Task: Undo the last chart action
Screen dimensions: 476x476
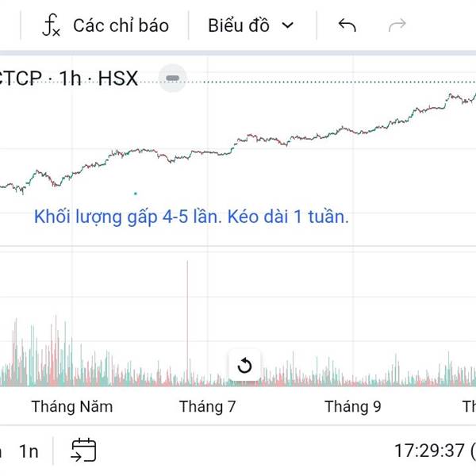Action: (347, 25)
